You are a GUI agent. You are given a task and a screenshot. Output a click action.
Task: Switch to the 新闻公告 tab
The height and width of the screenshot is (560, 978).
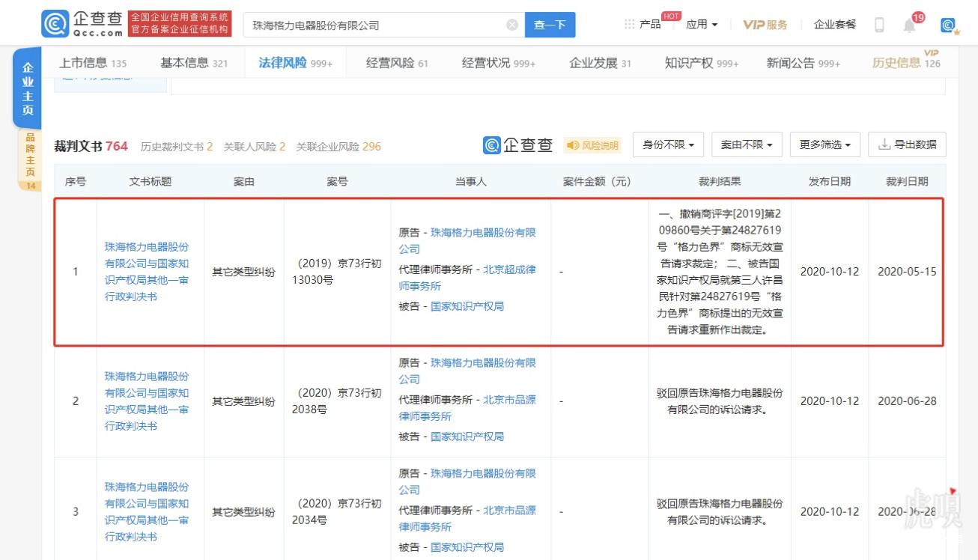pos(804,63)
